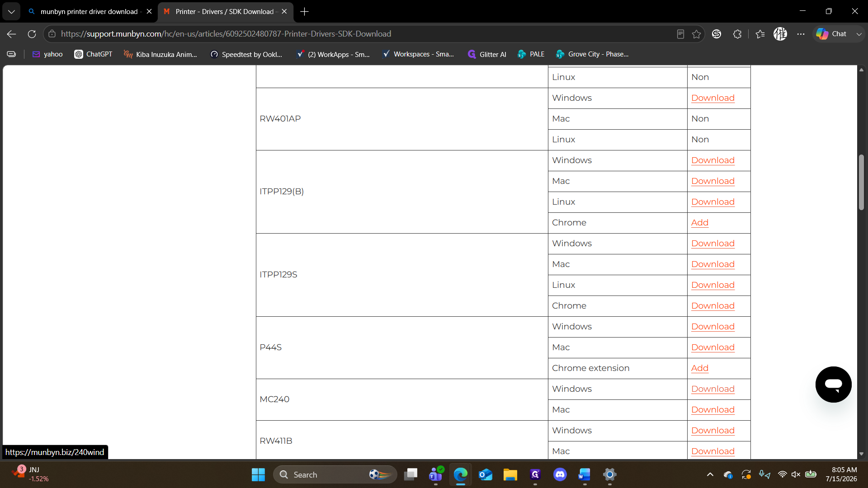Open Settings gear from the taskbar

click(610, 474)
